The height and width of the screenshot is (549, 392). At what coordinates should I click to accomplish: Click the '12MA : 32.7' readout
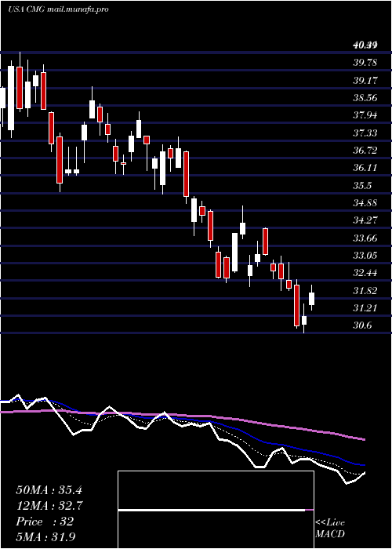click(49, 506)
